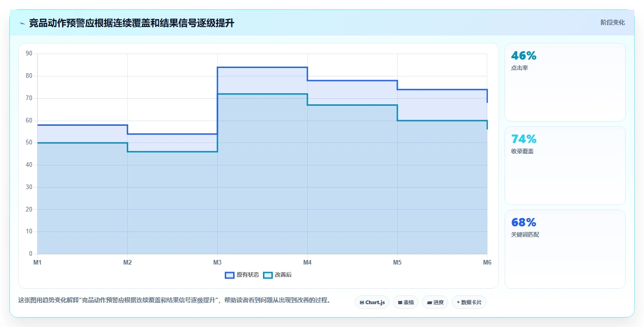
Task: Click the M4 x-axis label
Action: click(307, 262)
